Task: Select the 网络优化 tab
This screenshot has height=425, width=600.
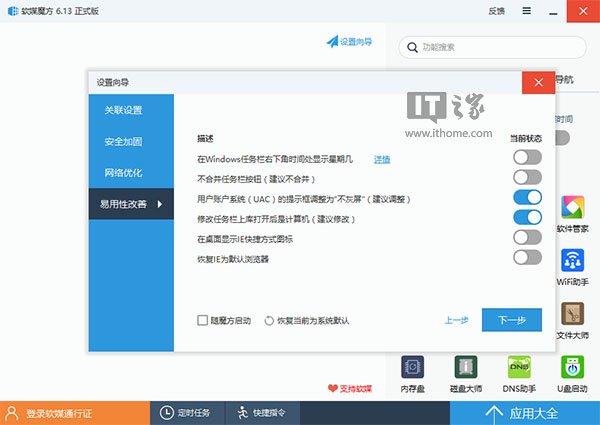Action: (x=131, y=173)
